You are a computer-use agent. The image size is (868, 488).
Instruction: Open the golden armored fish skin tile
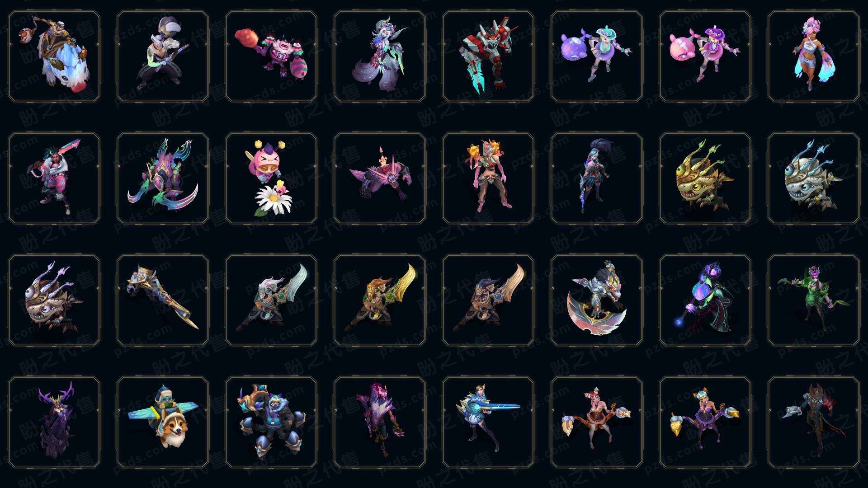point(705,178)
